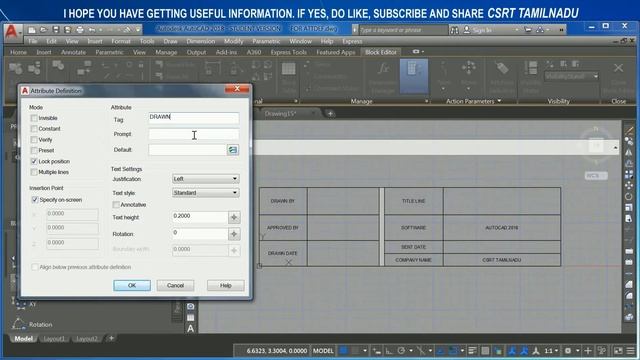Screen dimensions: 640x360
Task: Uncheck Specify on-screen insertion point
Action: [35, 200]
